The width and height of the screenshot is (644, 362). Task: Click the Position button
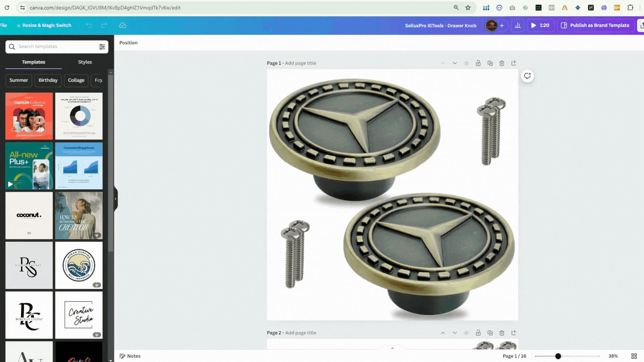pyautogui.click(x=128, y=43)
